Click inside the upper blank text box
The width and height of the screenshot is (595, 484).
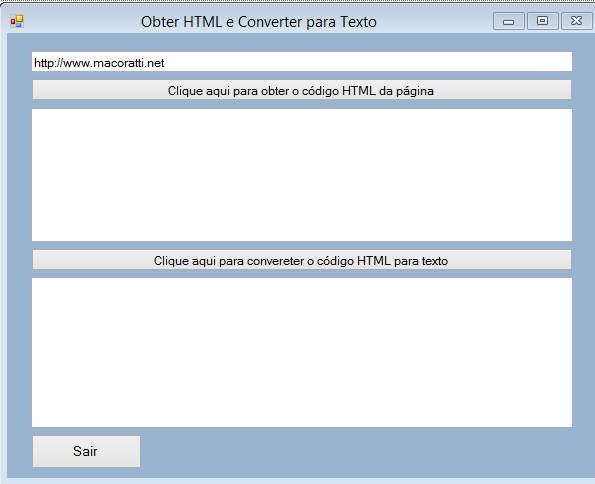coord(302,175)
